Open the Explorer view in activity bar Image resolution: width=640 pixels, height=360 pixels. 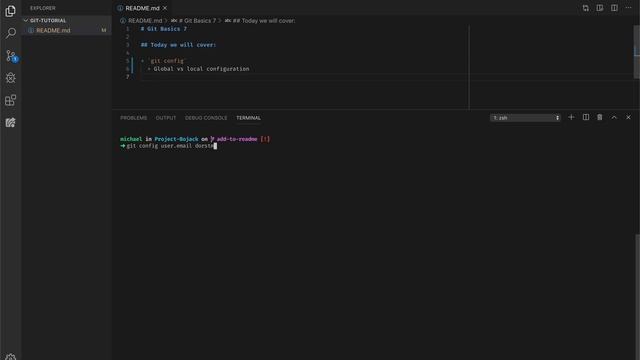pyautogui.click(x=11, y=11)
